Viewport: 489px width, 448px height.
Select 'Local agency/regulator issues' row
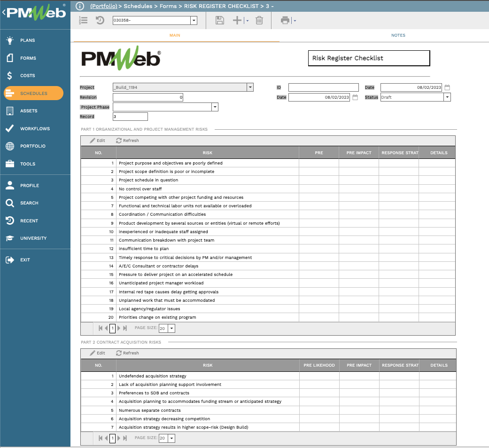pos(268,309)
